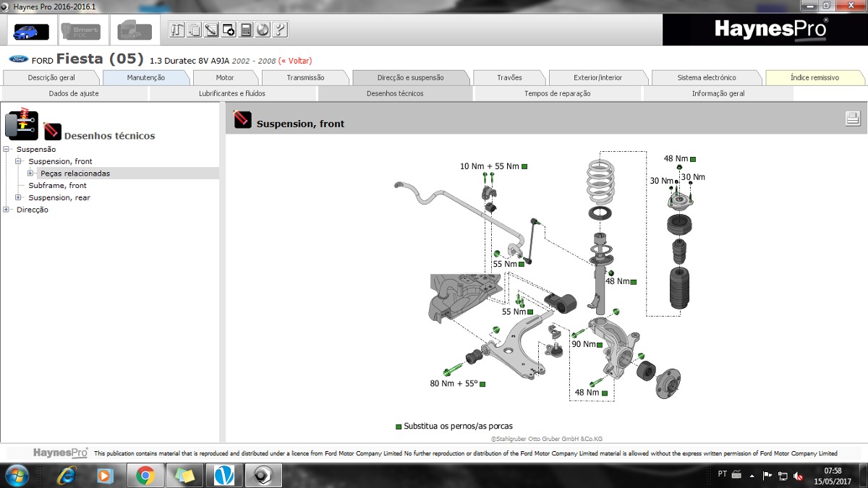Click the 90 Nm torque label
This screenshot has height=488, width=868.
pos(583,344)
